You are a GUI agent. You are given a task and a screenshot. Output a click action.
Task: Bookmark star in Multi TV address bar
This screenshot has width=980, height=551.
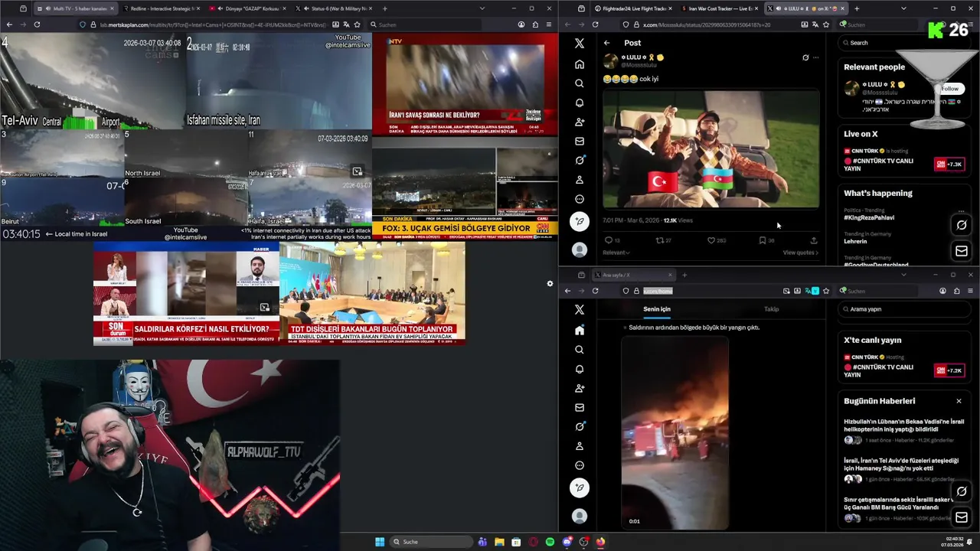coord(357,24)
